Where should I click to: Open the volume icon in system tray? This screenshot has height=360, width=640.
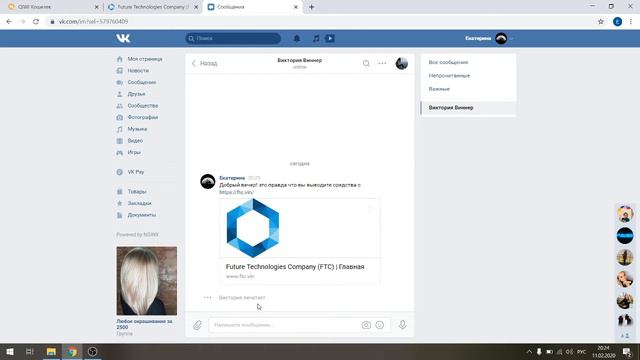click(x=569, y=351)
